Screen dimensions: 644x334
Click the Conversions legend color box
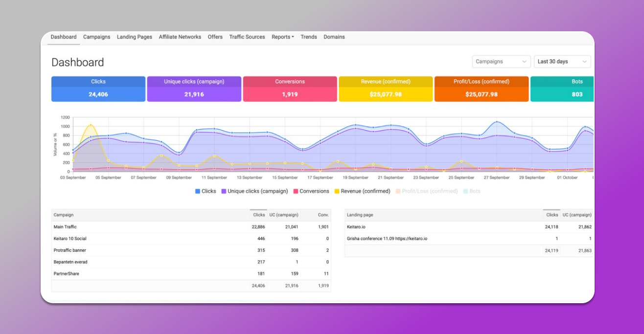(x=296, y=191)
